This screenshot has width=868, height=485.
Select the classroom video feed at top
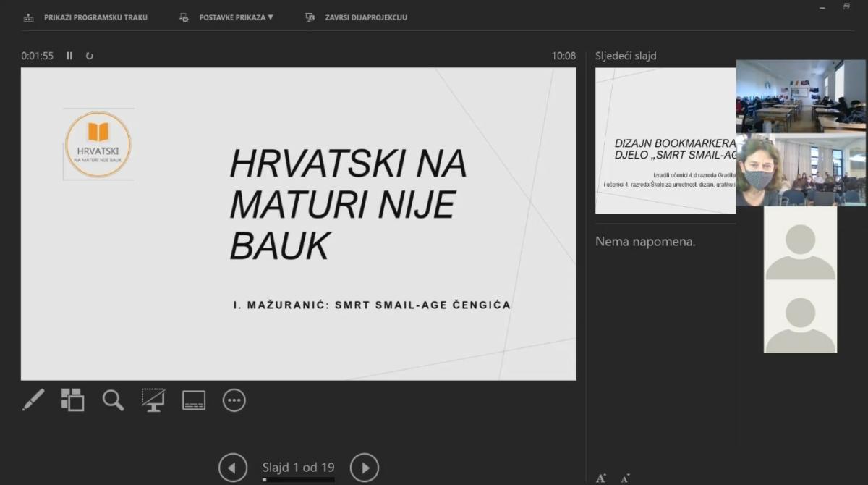click(800, 96)
